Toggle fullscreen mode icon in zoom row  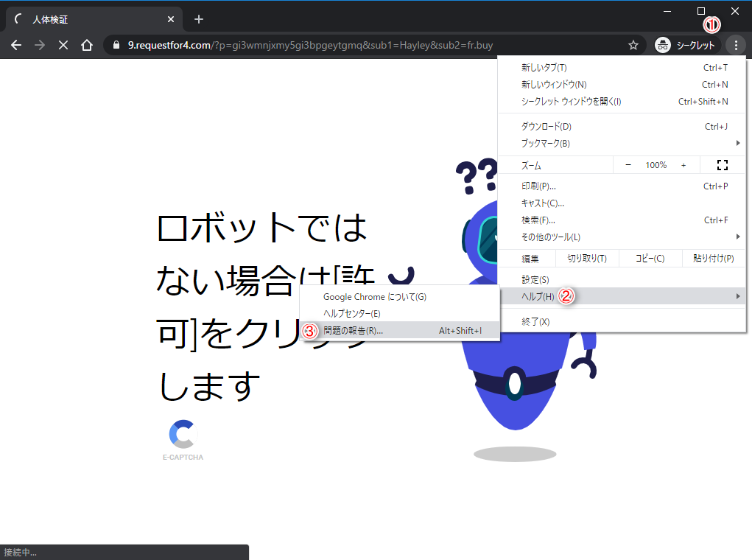(722, 165)
